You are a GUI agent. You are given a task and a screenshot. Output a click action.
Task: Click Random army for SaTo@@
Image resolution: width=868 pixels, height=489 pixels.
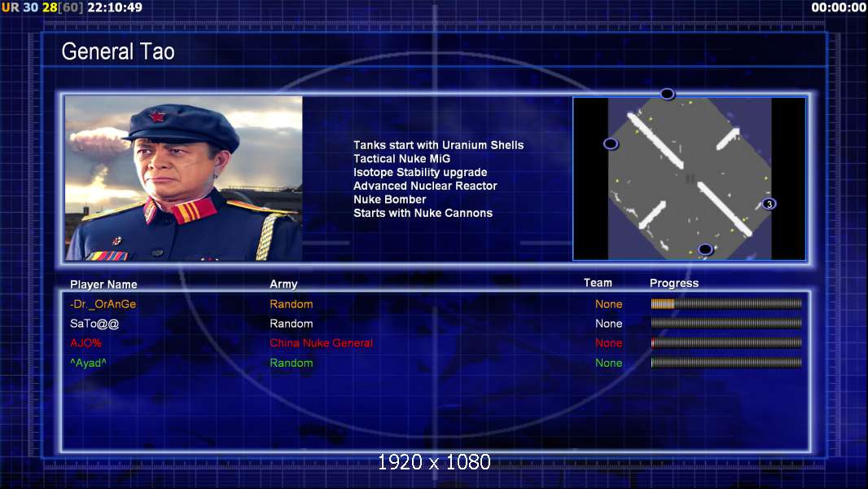pyautogui.click(x=292, y=324)
